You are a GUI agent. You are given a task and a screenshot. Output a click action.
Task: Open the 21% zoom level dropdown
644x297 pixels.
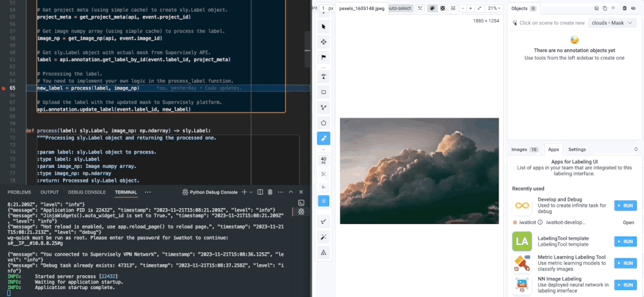pyautogui.click(x=494, y=8)
